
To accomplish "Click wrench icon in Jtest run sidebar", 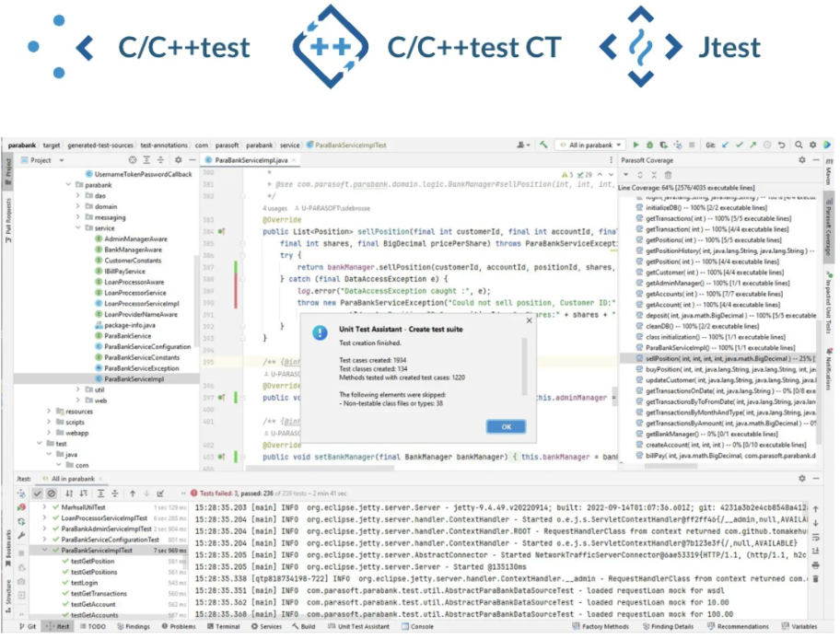I will pos(21,535).
